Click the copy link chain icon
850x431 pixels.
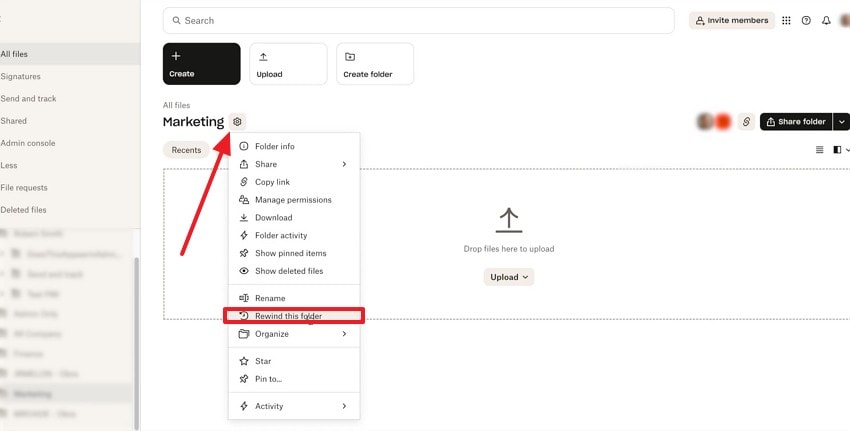pyautogui.click(x=746, y=122)
